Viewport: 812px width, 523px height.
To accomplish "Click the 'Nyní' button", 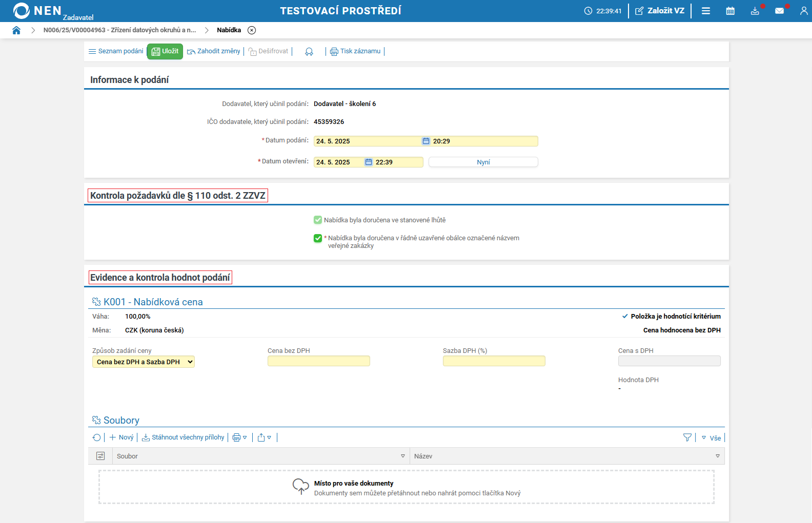I will tap(483, 162).
